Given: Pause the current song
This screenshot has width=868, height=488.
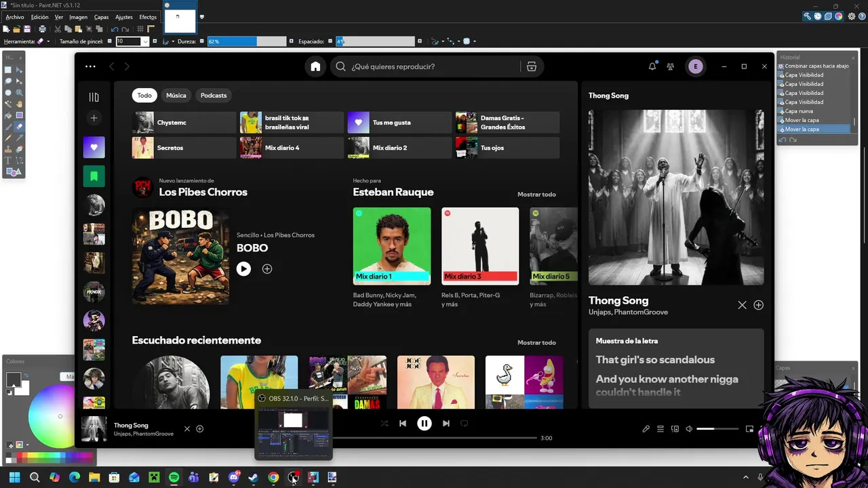Looking at the screenshot, I should (425, 424).
